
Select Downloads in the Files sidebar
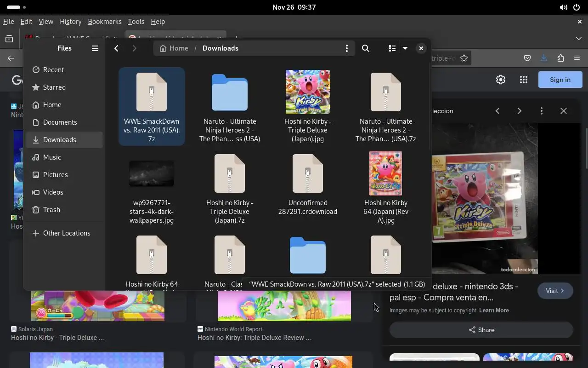(x=64, y=140)
